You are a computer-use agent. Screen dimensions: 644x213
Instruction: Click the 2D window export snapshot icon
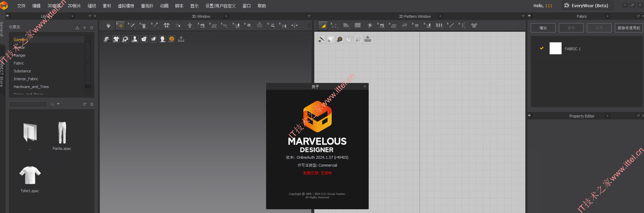coord(368,39)
